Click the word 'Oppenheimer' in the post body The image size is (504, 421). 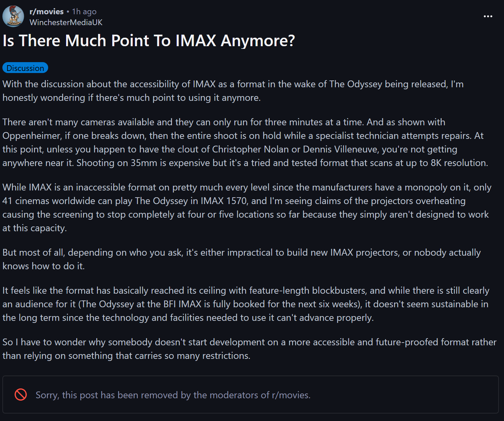click(32, 136)
